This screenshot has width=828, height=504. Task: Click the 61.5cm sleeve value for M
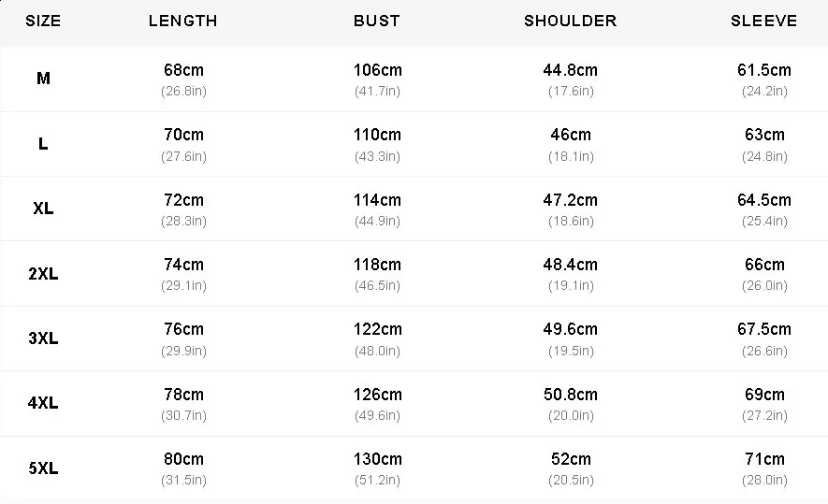[764, 70]
